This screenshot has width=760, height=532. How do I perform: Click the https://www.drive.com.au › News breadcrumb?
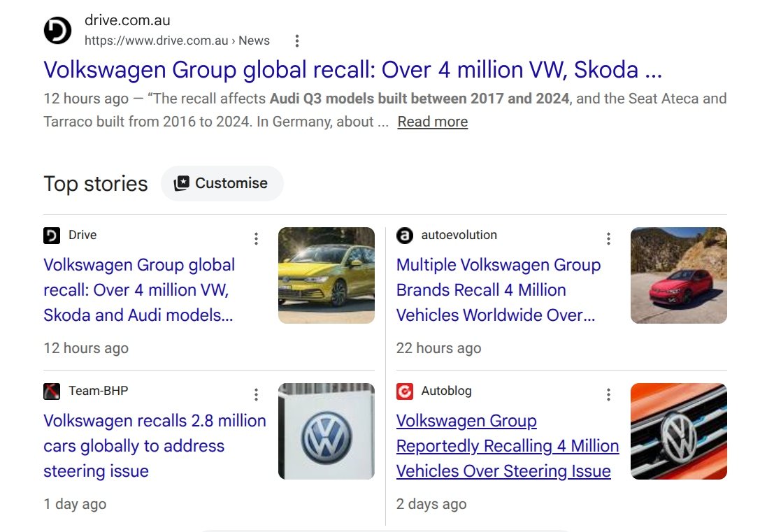[x=177, y=41]
